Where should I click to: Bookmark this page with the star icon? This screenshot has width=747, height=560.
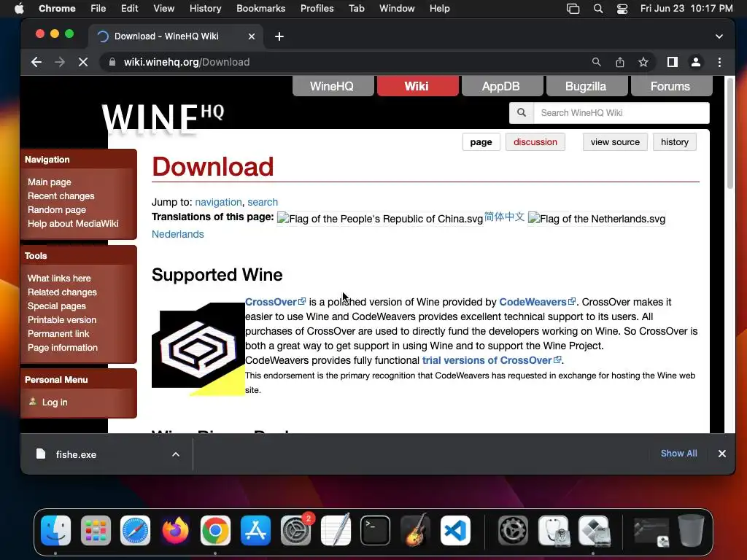point(643,62)
